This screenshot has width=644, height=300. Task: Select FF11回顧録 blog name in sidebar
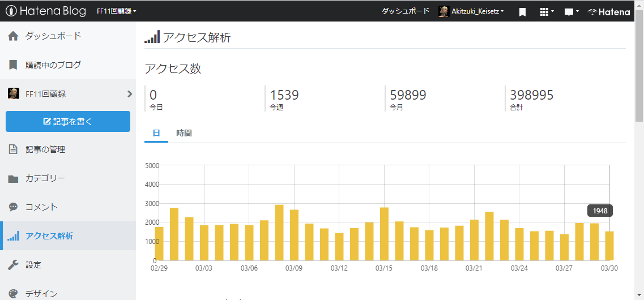45,94
